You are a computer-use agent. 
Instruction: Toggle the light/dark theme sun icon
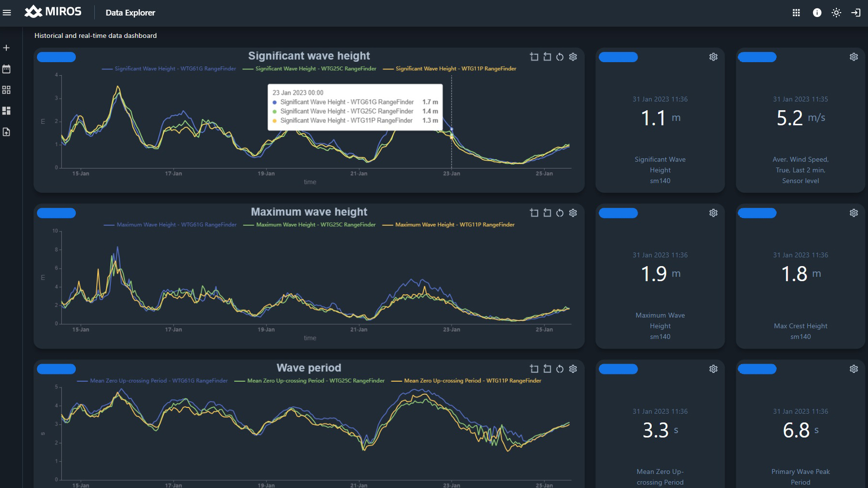837,13
